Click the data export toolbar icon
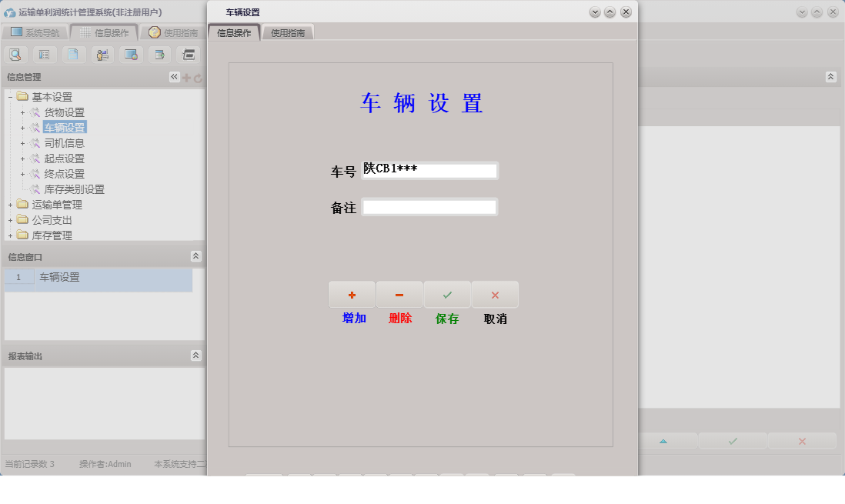845x504 pixels. [159, 54]
